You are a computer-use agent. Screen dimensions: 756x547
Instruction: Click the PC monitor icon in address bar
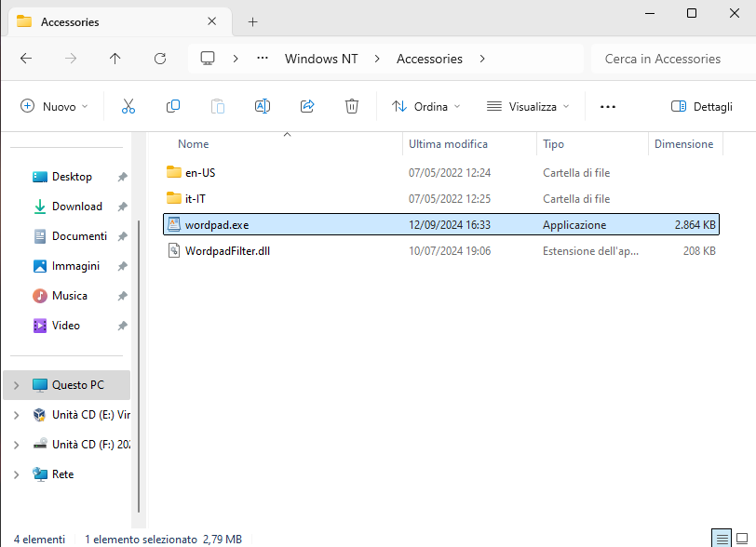[208, 59]
